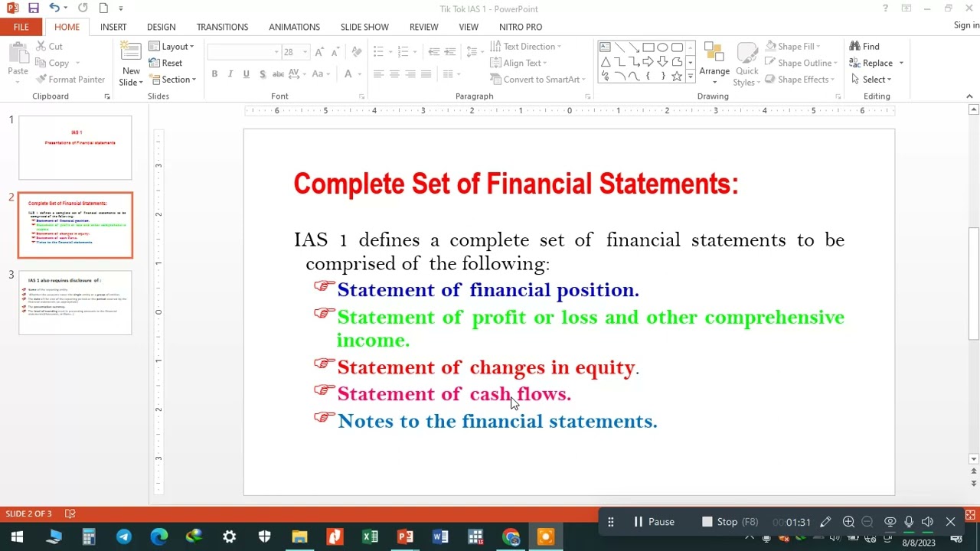Viewport: 980px width, 551px height.
Task: Switch to the ANIMATIONS tab
Action: click(x=294, y=27)
